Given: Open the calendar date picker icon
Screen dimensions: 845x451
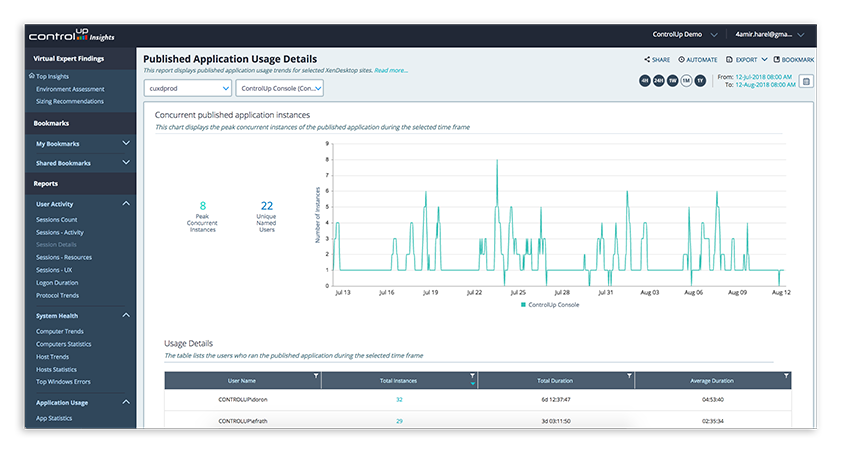Looking at the screenshot, I should (x=806, y=81).
